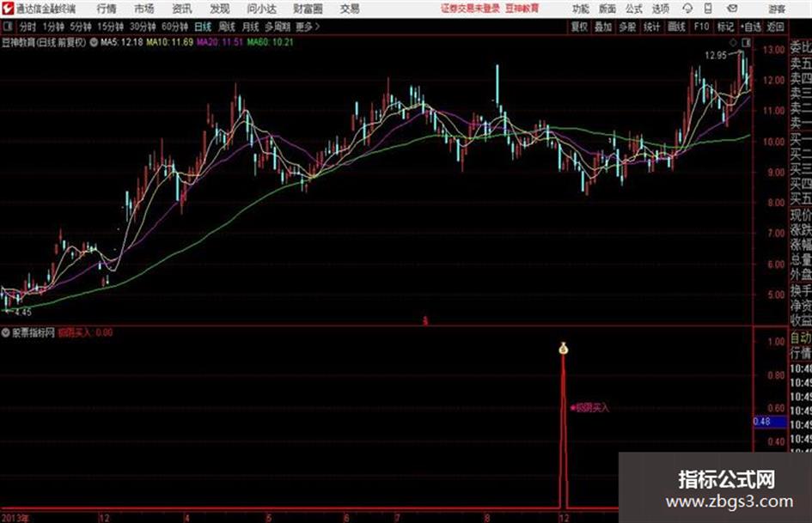Switch to 30分钟 period tab

coord(143,27)
